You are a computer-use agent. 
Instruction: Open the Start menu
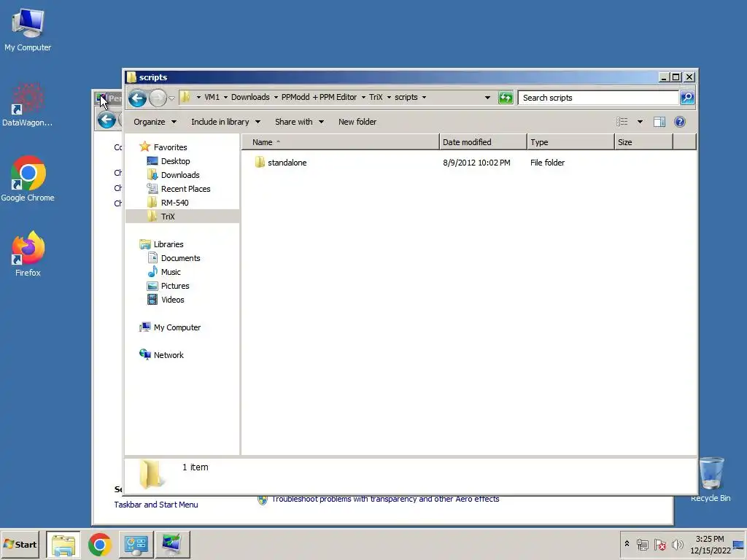(x=20, y=544)
